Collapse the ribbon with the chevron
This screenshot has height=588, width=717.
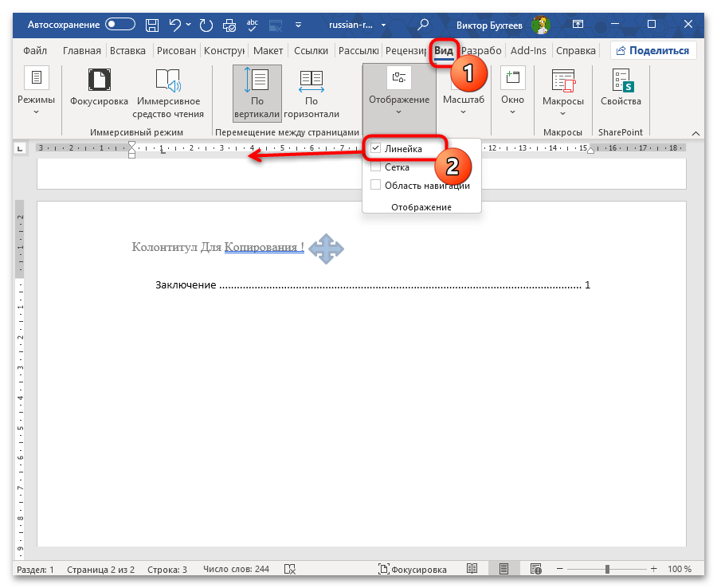click(x=695, y=133)
